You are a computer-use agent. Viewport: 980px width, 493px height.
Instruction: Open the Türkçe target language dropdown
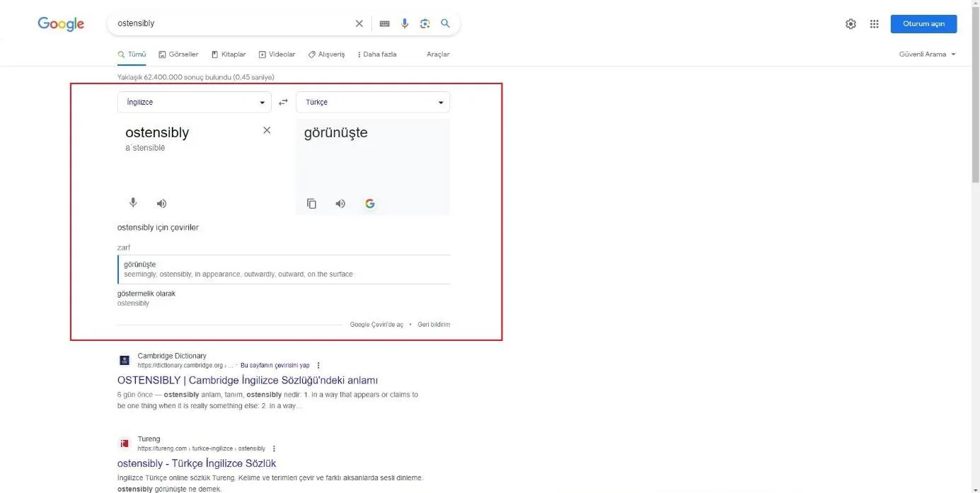coord(373,102)
